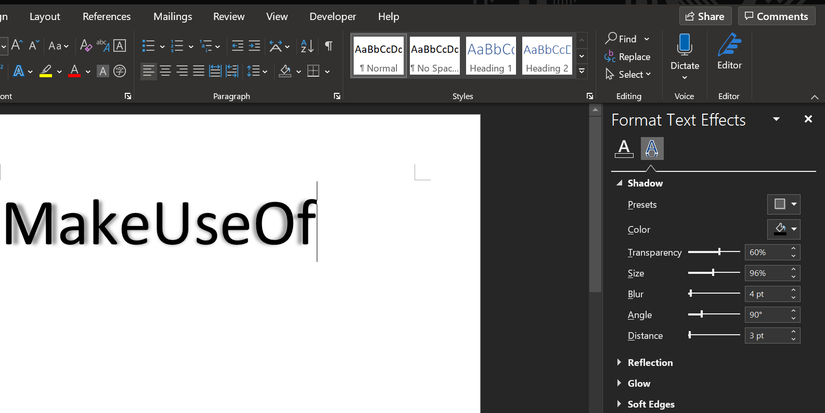Apply a multilevel list
The height and width of the screenshot is (413, 825).
click(x=206, y=46)
